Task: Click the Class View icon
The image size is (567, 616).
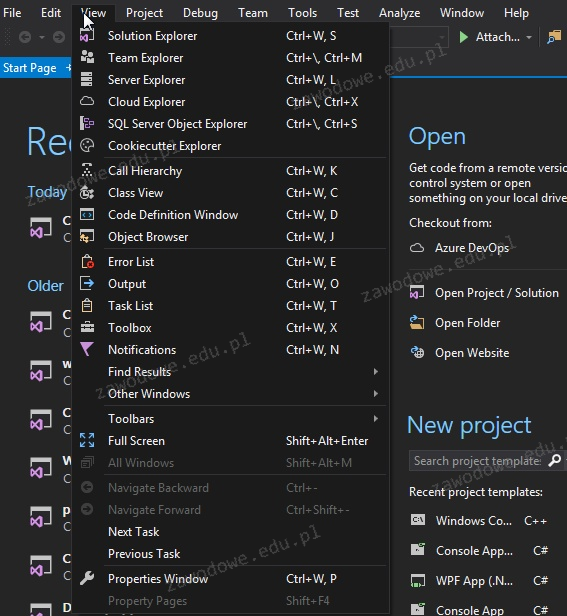Action: click(87, 192)
